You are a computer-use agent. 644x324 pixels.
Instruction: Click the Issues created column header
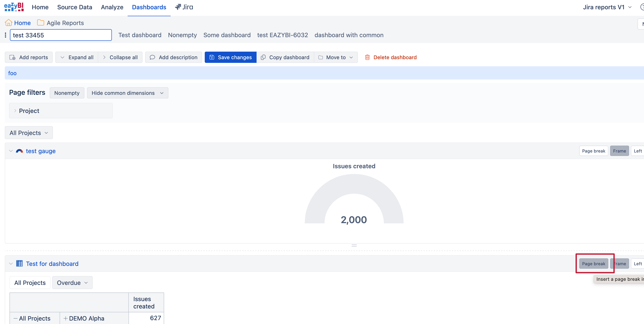[146, 302]
